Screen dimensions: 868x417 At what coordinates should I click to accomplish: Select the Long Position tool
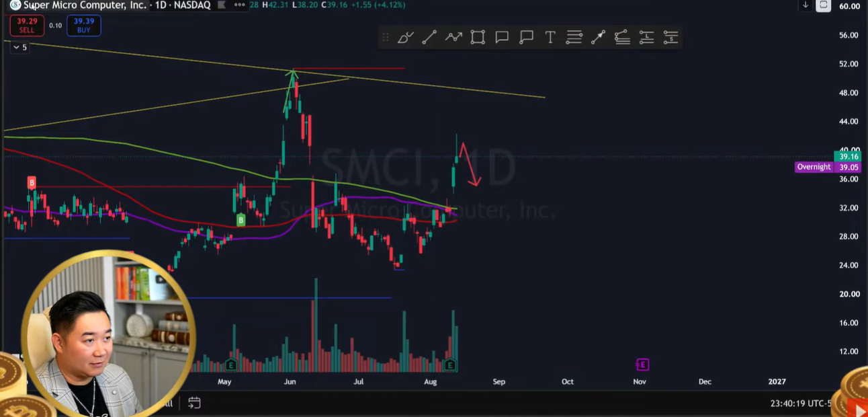646,38
